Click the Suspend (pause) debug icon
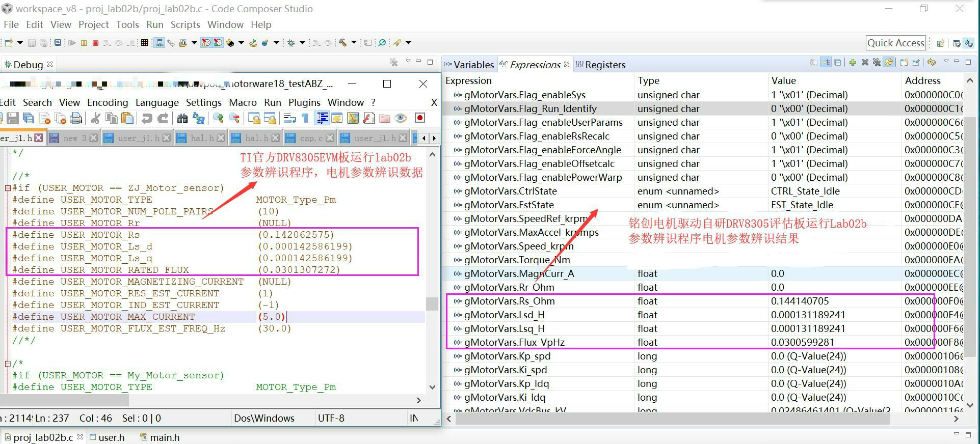 (84, 43)
